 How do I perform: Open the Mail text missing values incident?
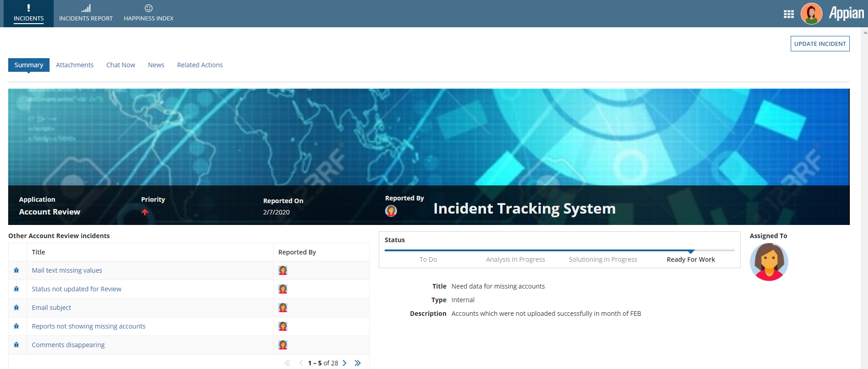[x=67, y=270]
